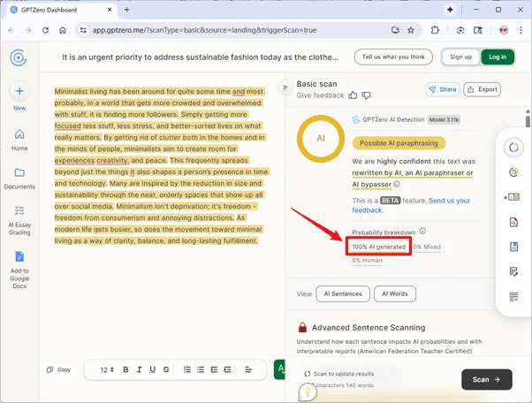Open Send us your feedback link
The image size is (532, 403).
pyautogui.click(x=411, y=205)
